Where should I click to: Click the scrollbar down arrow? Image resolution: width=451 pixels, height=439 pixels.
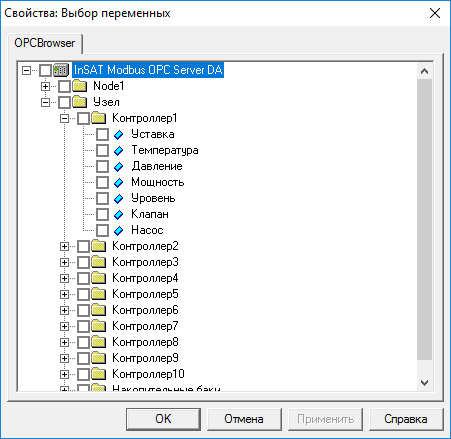[424, 383]
